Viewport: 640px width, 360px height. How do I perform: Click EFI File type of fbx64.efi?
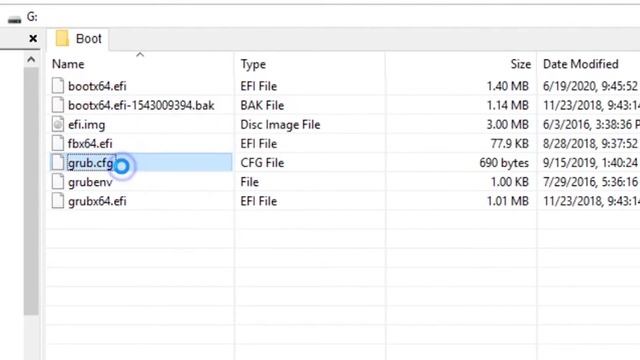point(259,144)
